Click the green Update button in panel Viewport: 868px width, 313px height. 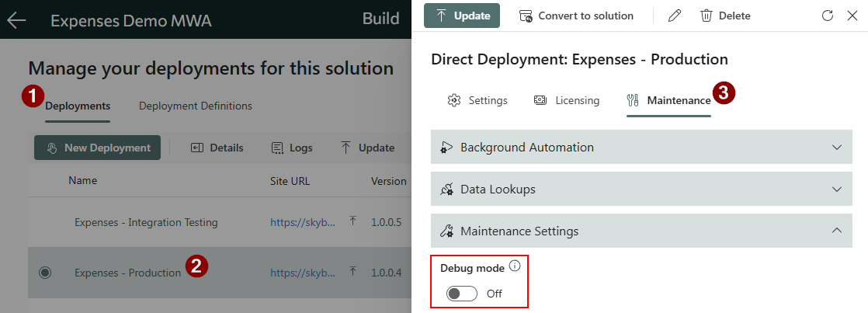[462, 16]
